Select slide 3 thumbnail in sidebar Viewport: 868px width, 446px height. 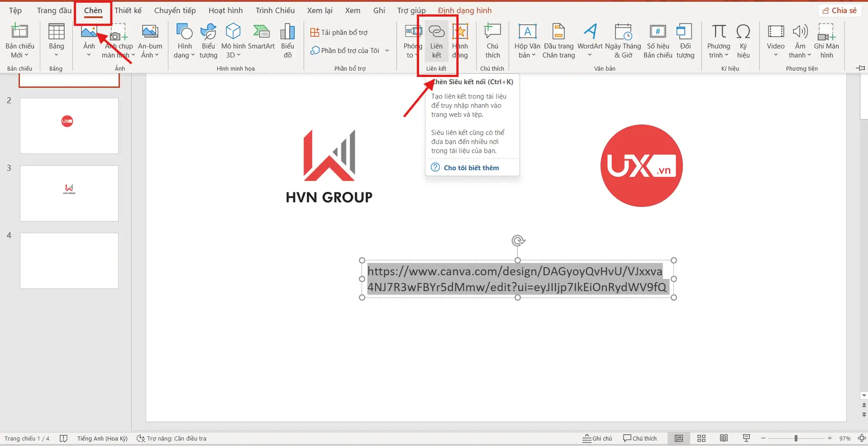click(x=69, y=193)
